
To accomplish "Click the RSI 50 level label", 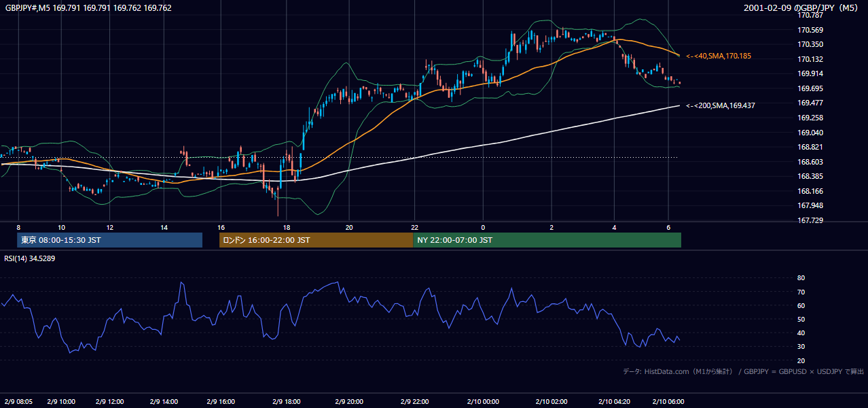I will pyautogui.click(x=801, y=319).
